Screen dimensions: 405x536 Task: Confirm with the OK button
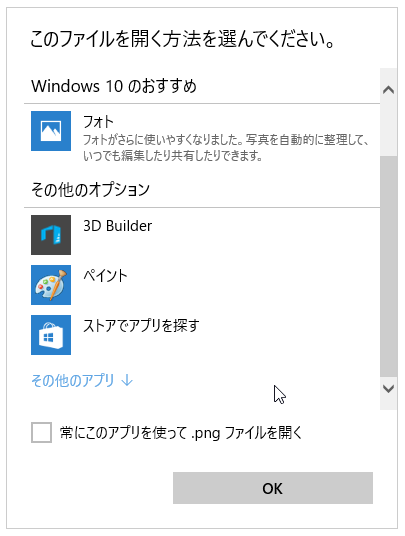point(273,488)
